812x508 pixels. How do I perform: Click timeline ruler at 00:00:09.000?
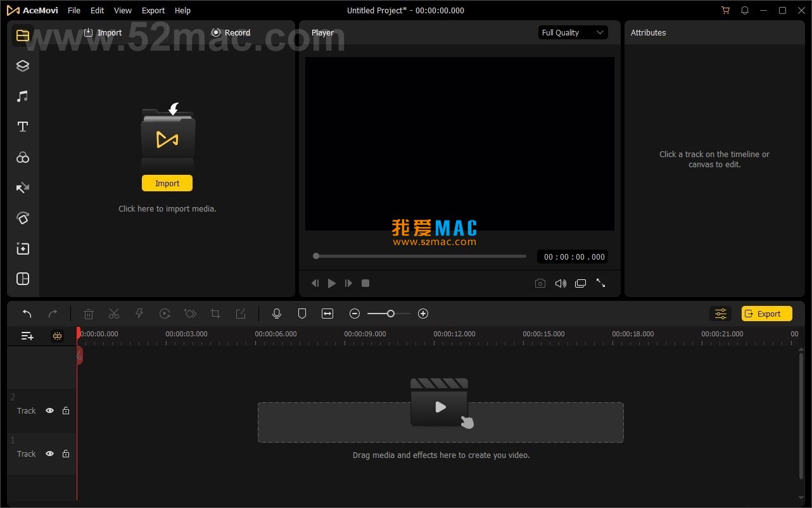click(x=365, y=334)
